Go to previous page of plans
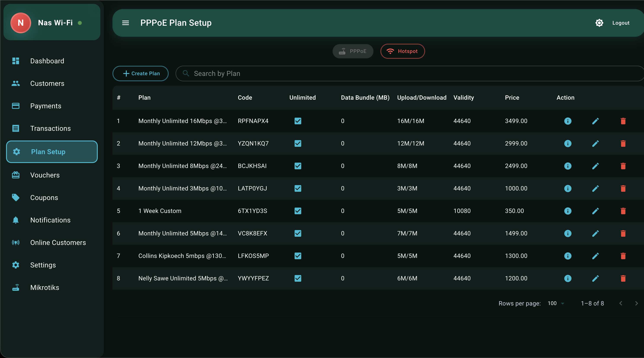Screen dimensions: 644x358 coord(620,303)
